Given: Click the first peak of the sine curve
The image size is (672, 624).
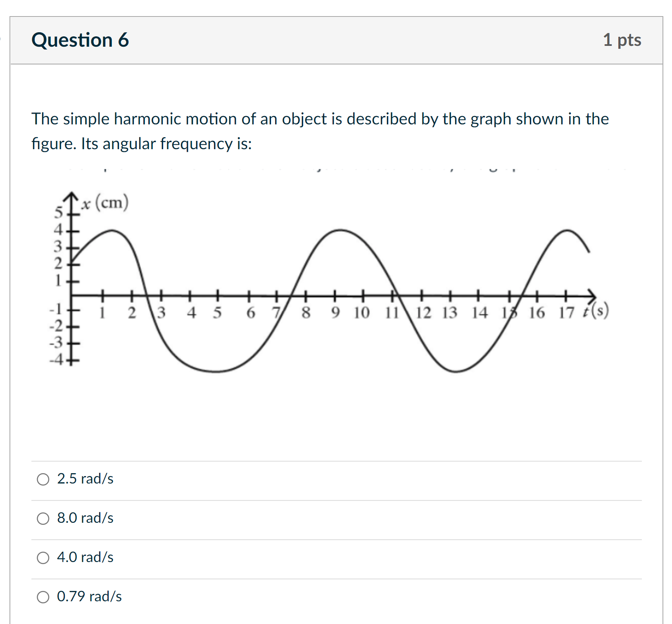Looking at the screenshot, I should tap(112, 231).
